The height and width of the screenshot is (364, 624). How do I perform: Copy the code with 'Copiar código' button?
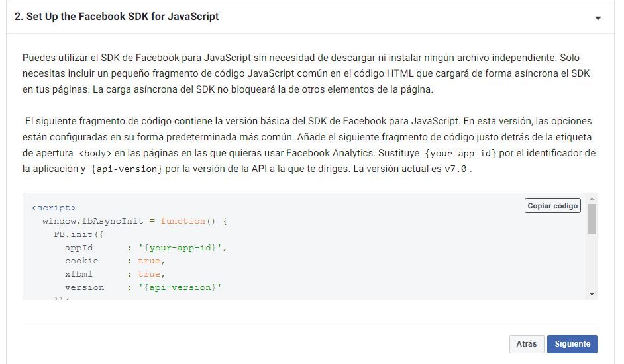tap(552, 206)
